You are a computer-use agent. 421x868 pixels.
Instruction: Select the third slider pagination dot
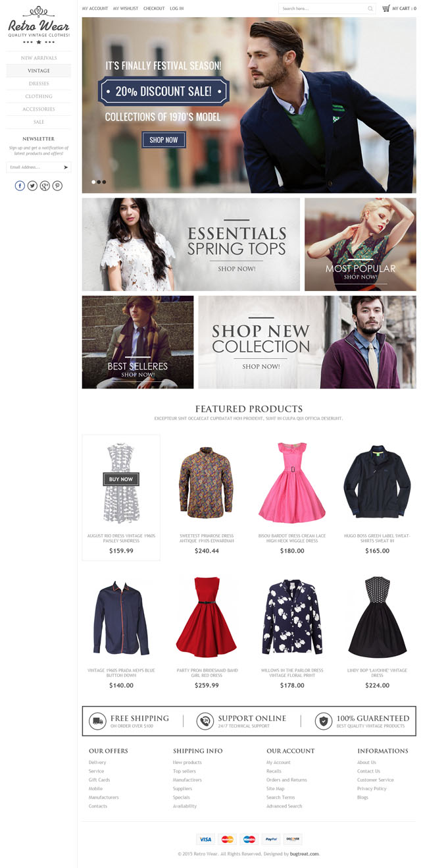click(104, 182)
